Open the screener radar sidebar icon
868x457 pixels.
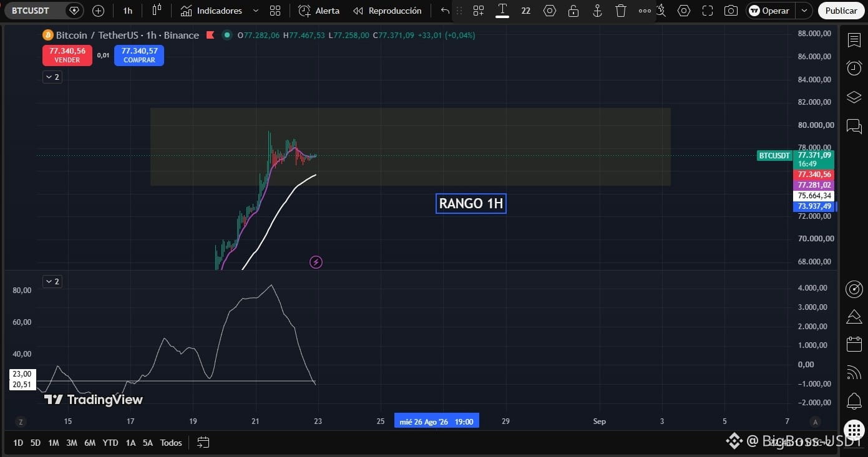click(854, 289)
